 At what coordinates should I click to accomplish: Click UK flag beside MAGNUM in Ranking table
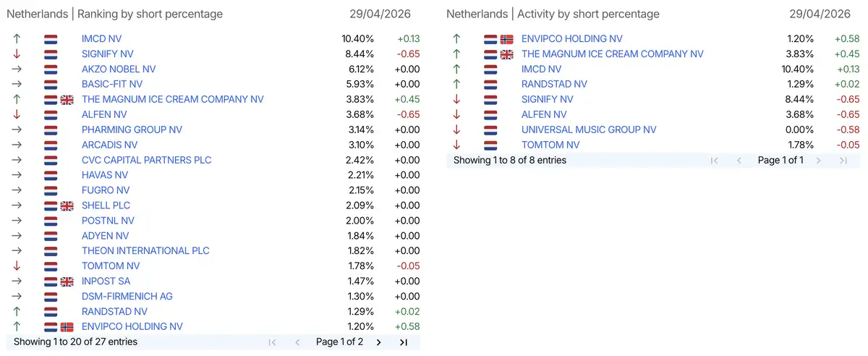coord(67,100)
